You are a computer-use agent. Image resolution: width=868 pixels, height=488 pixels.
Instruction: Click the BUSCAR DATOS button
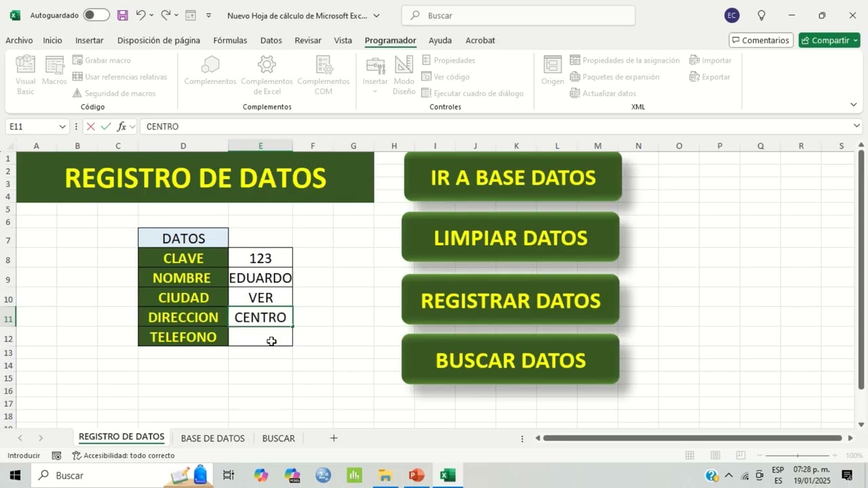point(510,360)
